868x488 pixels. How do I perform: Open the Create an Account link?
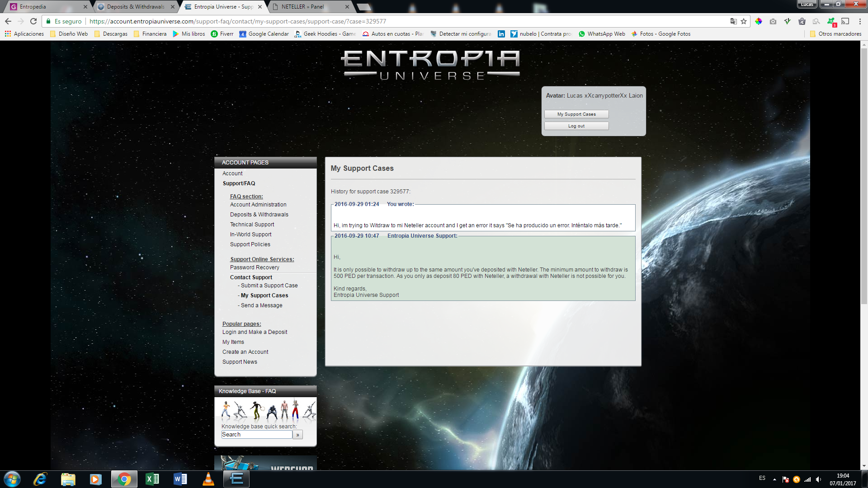(245, 352)
